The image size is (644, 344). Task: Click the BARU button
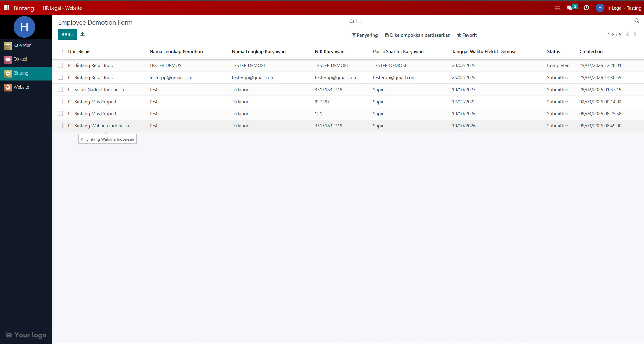tap(67, 35)
